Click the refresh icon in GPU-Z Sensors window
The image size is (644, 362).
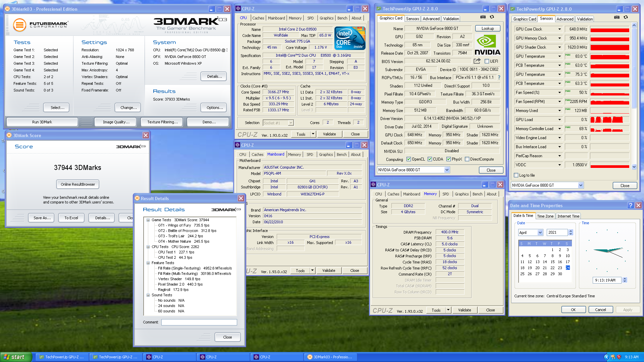(x=626, y=17)
